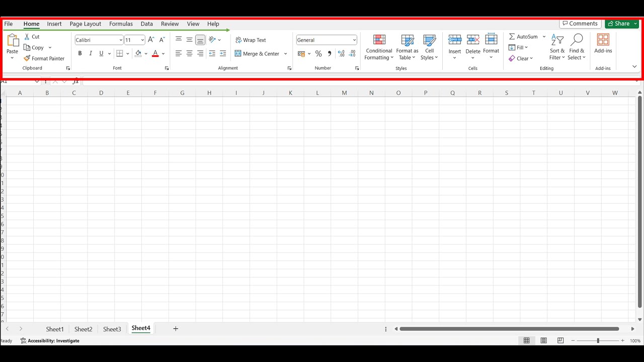Toggle bottom align for text
Image resolution: width=644 pixels, height=362 pixels.
(200, 40)
